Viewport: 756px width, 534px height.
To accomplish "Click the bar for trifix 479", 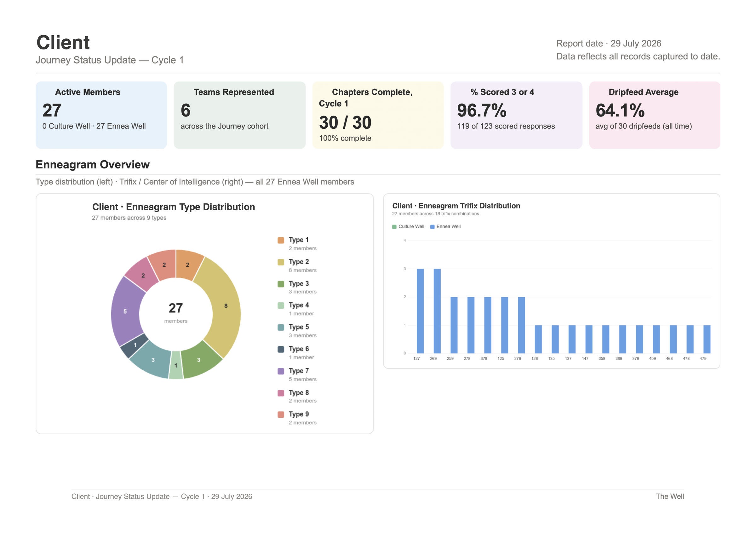I will pos(707,339).
